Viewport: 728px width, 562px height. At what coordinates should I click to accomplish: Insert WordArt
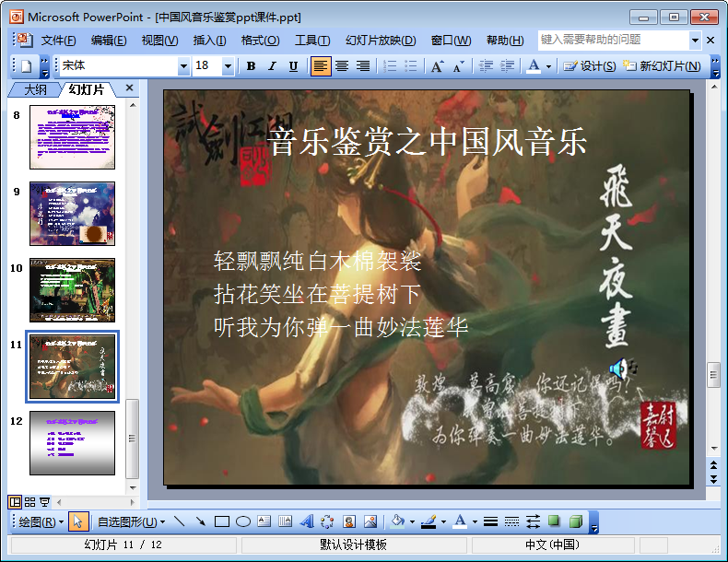tap(307, 522)
